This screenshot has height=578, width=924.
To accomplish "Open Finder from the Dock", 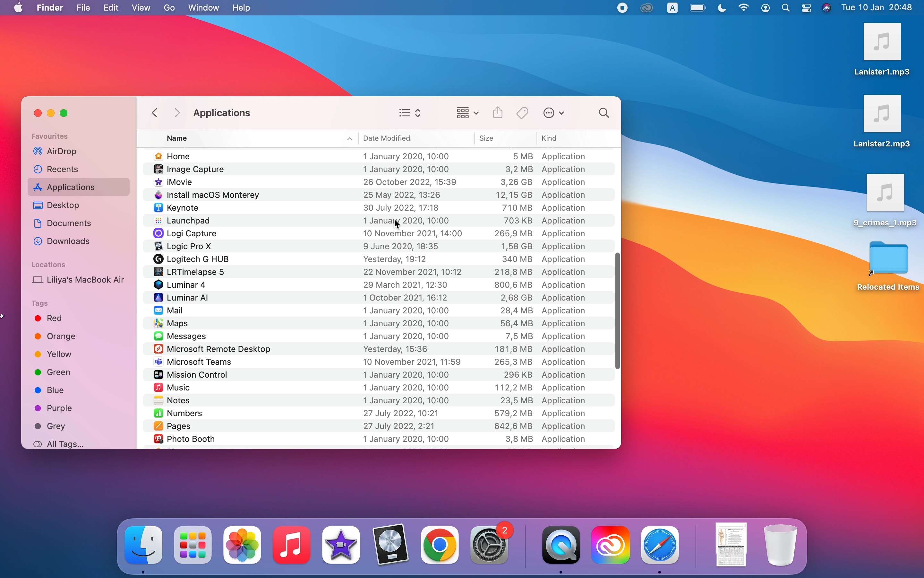I will pos(143,545).
